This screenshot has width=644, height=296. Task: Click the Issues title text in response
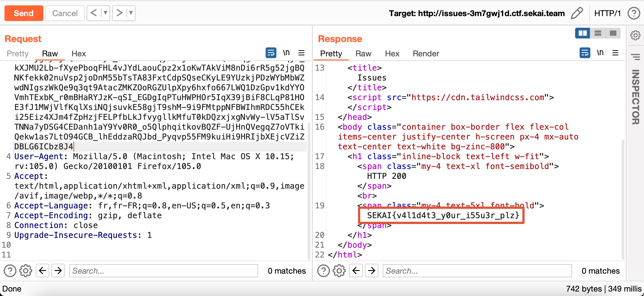click(x=372, y=78)
